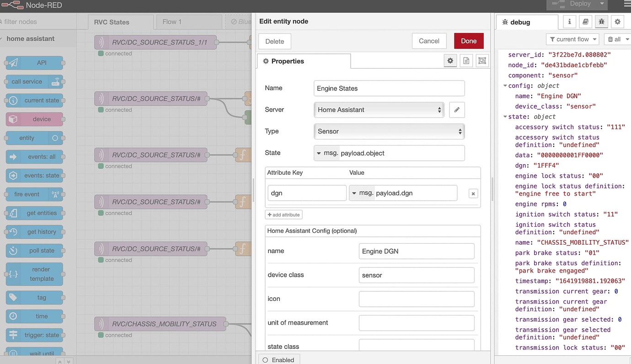Open the help book sidebar icon

click(585, 21)
